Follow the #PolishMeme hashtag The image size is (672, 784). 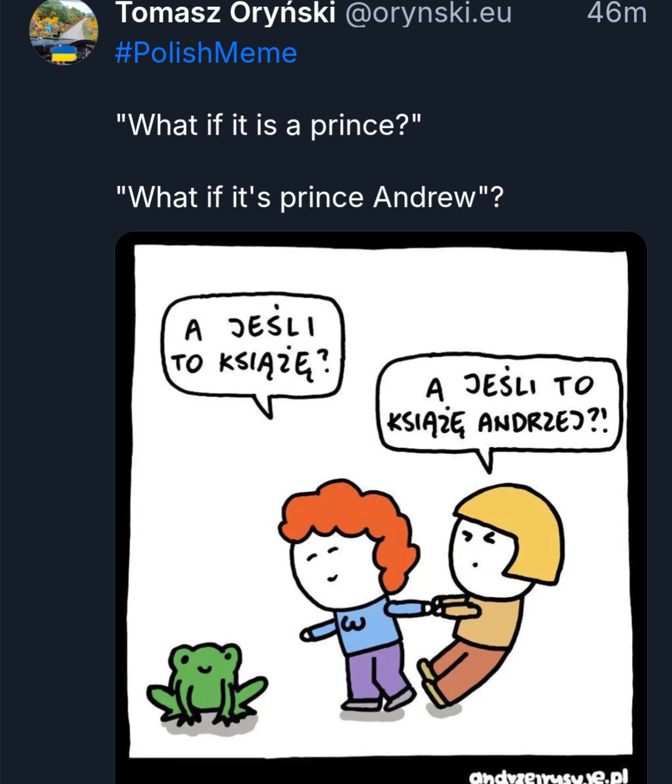(206, 53)
